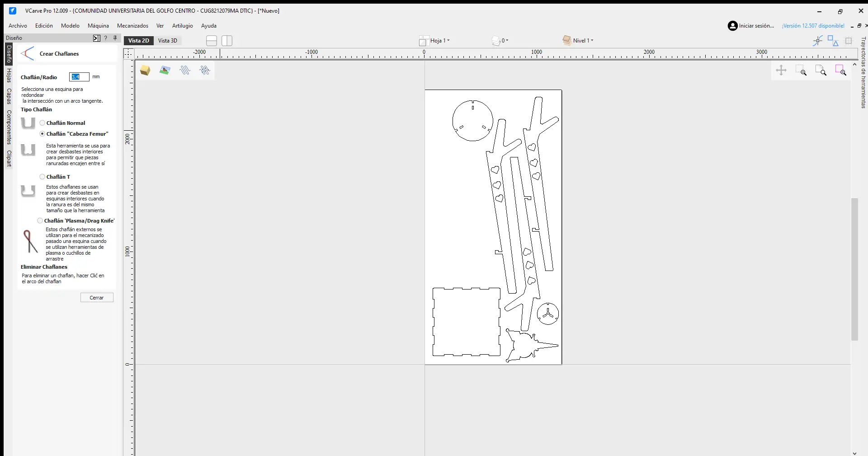Click the crossed wavy toolpaths icon

pyautogui.click(x=205, y=70)
